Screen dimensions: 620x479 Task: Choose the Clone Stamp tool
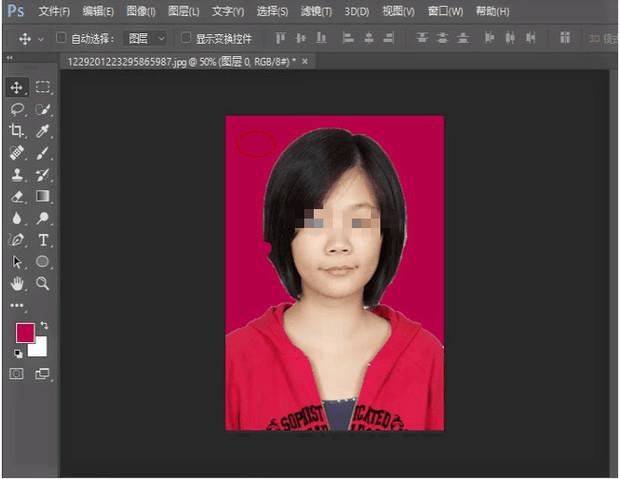pyautogui.click(x=17, y=175)
